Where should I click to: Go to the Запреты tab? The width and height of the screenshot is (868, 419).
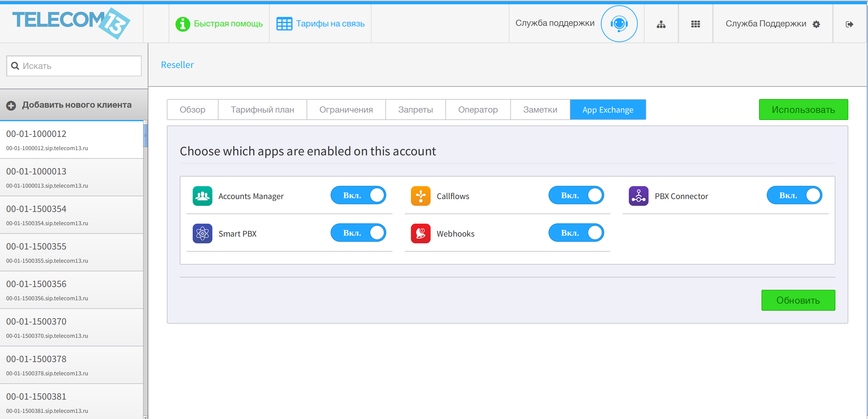point(416,110)
